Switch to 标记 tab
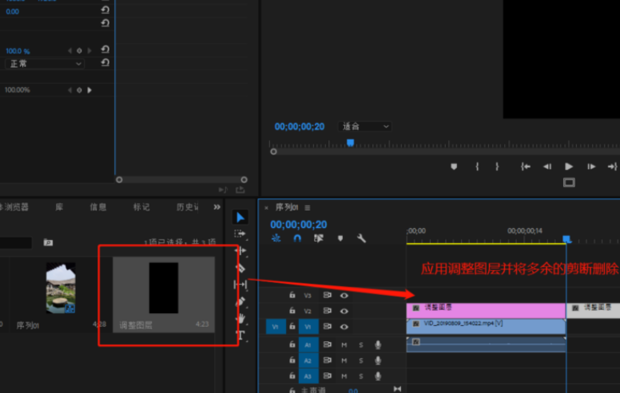 tap(142, 207)
